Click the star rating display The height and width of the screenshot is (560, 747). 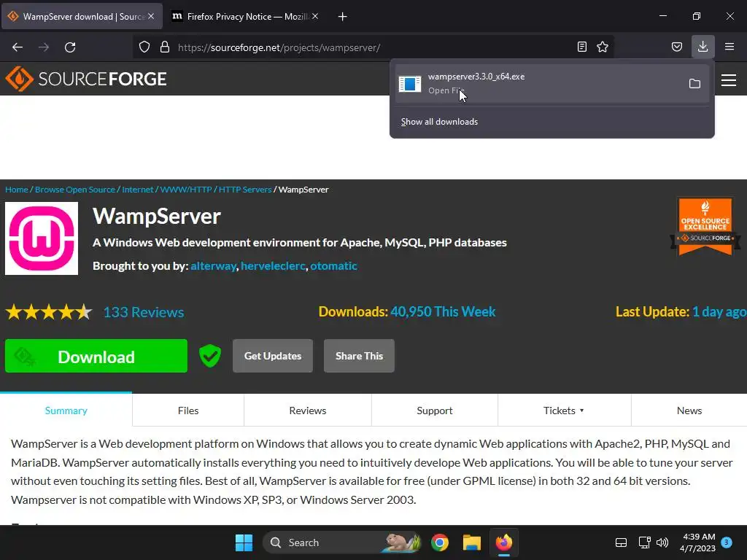pyautogui.click(x=49, y=312)
